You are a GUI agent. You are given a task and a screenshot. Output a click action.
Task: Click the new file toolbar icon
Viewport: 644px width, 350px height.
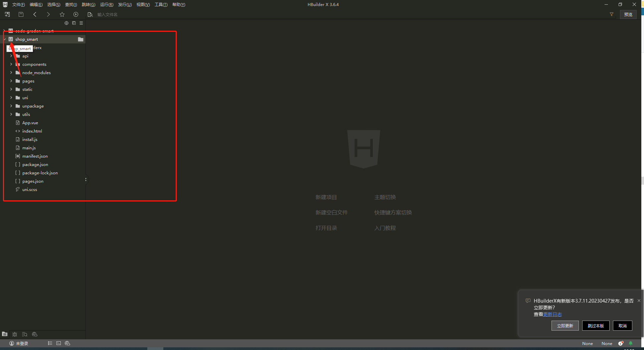tap(7, 14)
